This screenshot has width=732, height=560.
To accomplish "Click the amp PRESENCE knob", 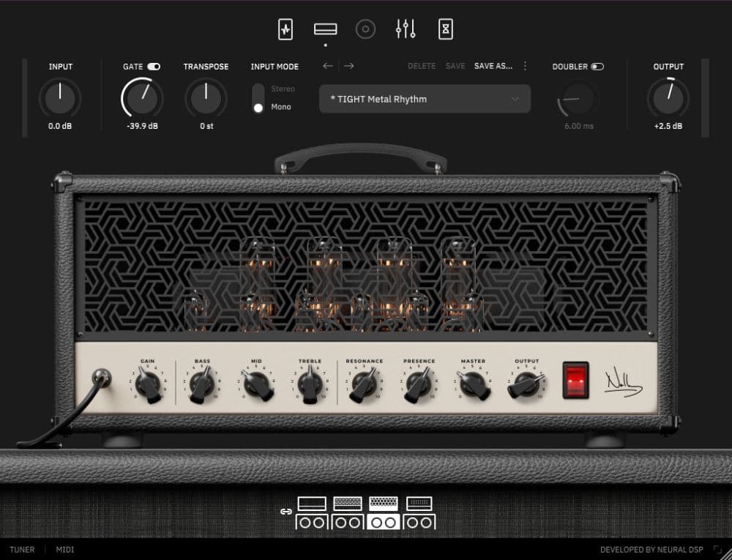I will [x=419, y=385].
